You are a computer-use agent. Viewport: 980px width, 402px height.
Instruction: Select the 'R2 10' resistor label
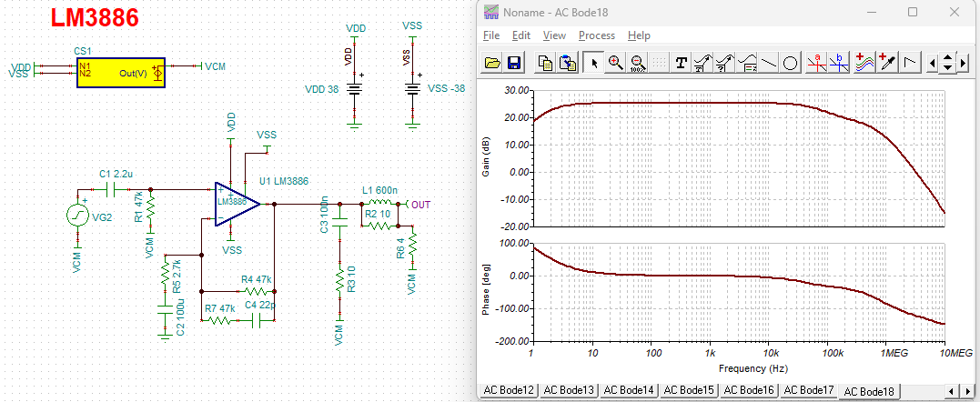tap(377, 214)
